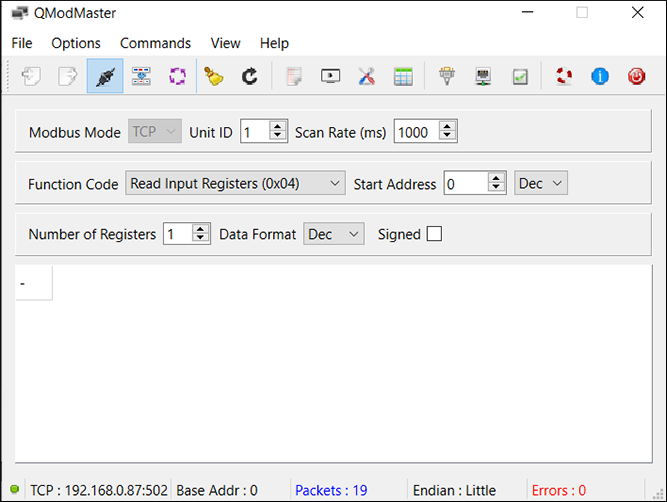This screenshot has height=502, width=667.
Task: Open the Bus Monitor screen icon
Action: coord(331,77)
